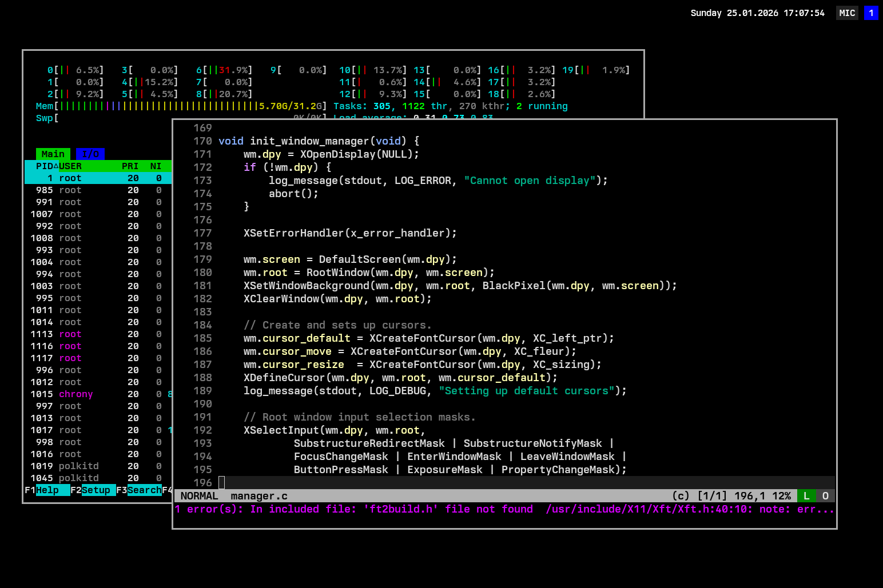Sort processes by the USER column header
The width and height of the screenshot is (883, 588).
coord(70,166)
